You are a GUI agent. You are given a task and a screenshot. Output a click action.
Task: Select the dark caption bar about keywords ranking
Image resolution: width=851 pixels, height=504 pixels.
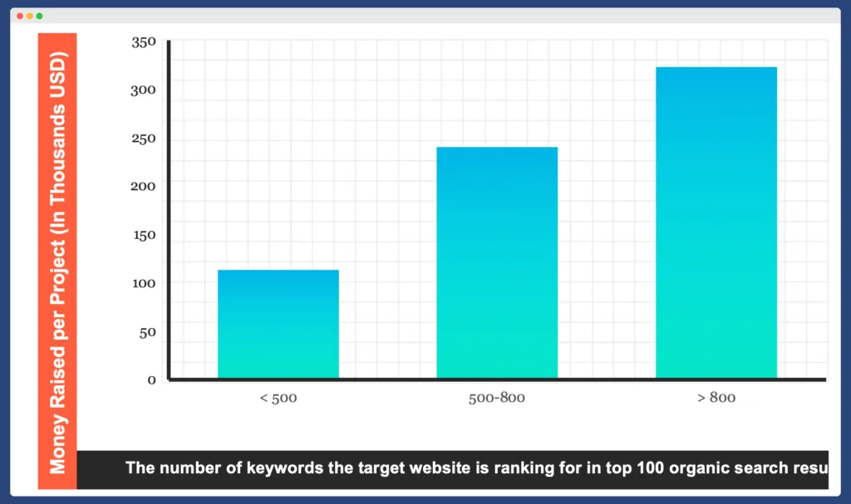coord(457,467)
